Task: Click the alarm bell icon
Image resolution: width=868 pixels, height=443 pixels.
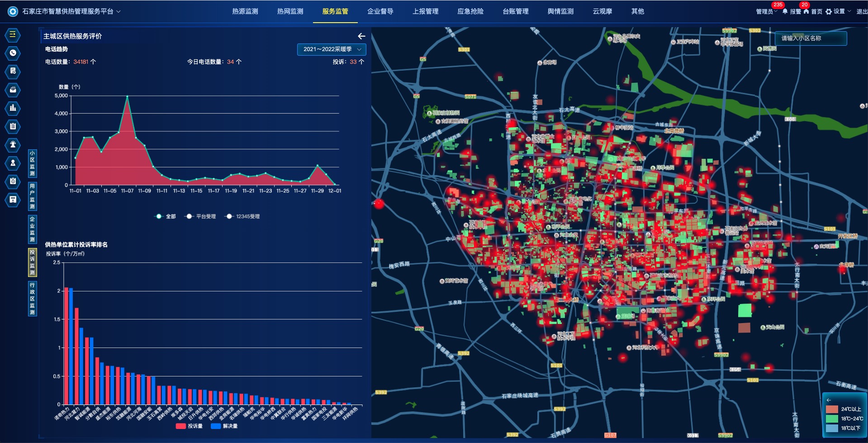Action: pyautogui.click(x=785, y=11)
